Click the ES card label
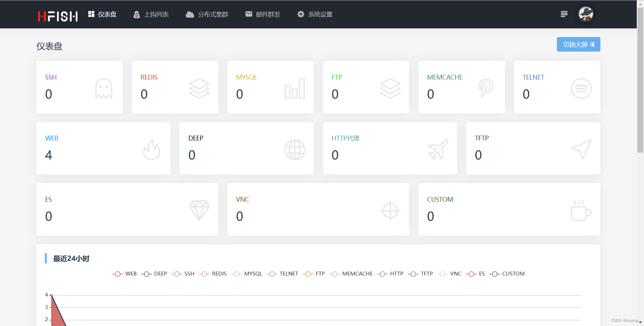This screenshot has height=326, width=644. (48, 199)
